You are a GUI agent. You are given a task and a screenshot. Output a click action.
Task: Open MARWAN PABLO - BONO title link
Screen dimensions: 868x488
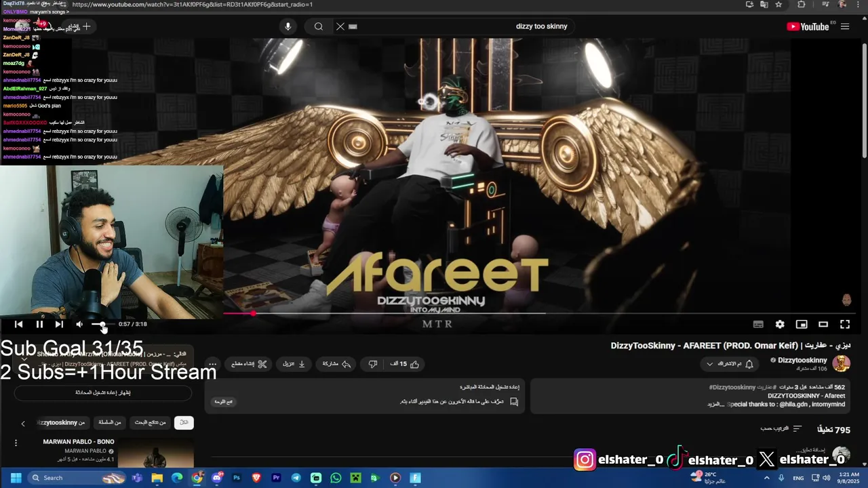pyautogui.click(x=79, y=442)
